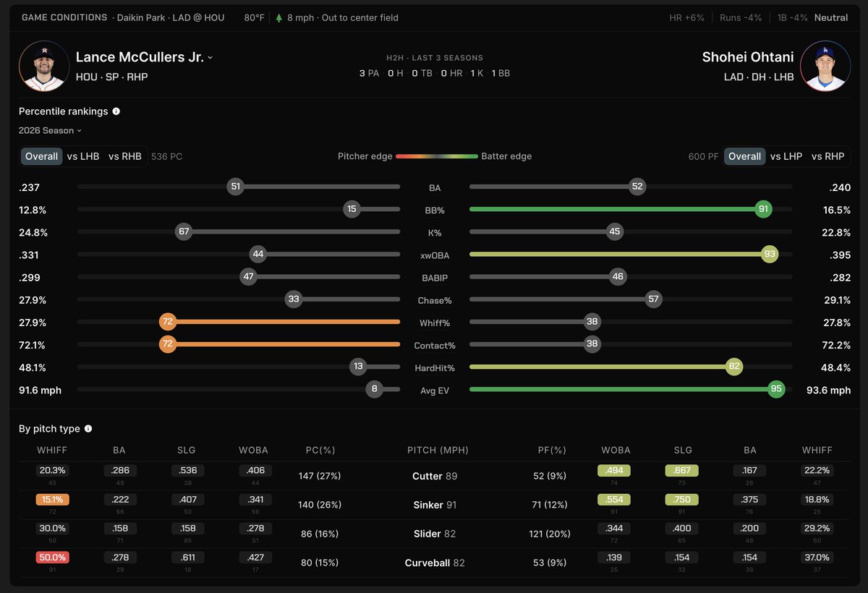Select batter vs RHP split
The width and height of the screenshot is (868, 593).
[828, 156]
